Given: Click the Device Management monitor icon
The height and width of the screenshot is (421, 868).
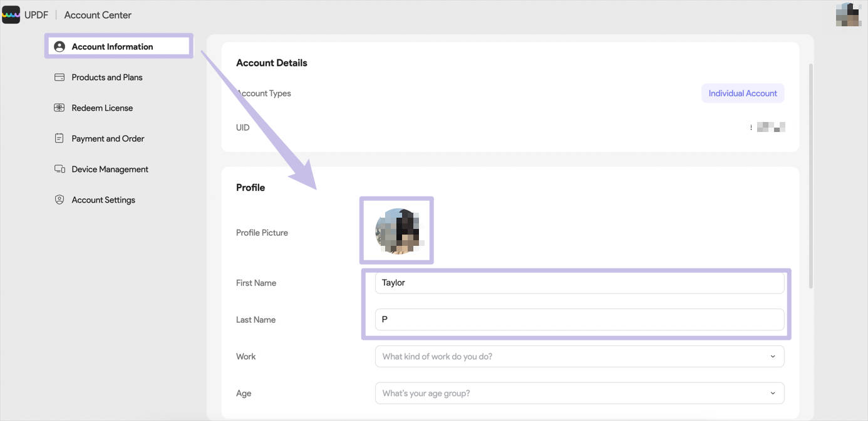Looking at the screenshot, I should click(59, 169).
